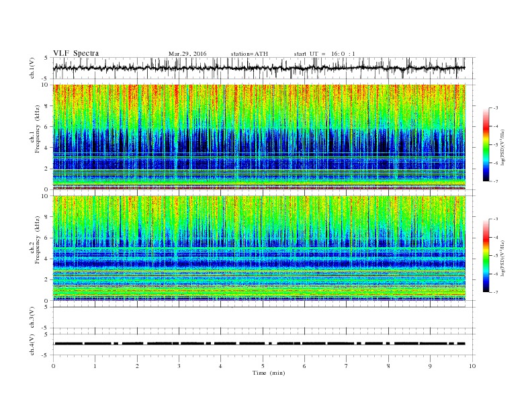Click time axis tick label "6"

point(304,366)
